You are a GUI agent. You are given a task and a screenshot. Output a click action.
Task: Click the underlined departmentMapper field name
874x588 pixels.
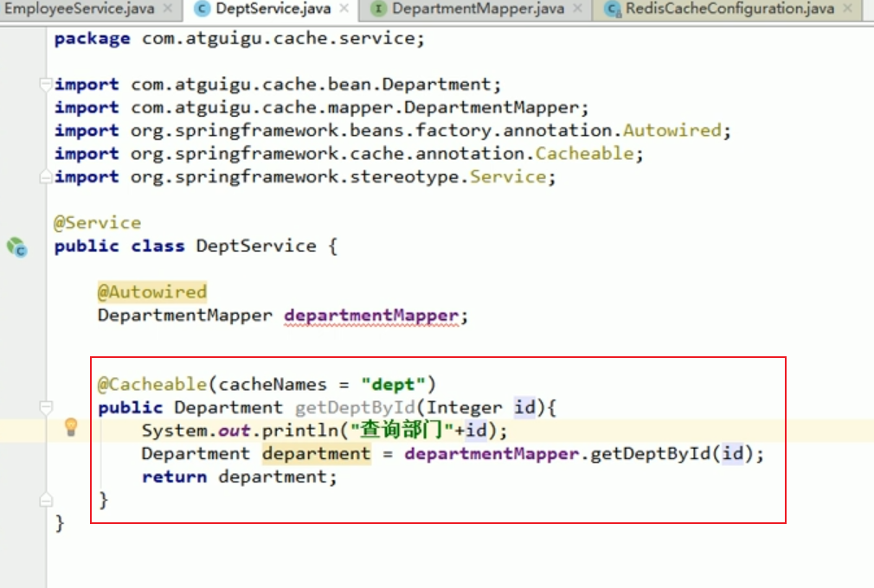(x=370, y=316)
